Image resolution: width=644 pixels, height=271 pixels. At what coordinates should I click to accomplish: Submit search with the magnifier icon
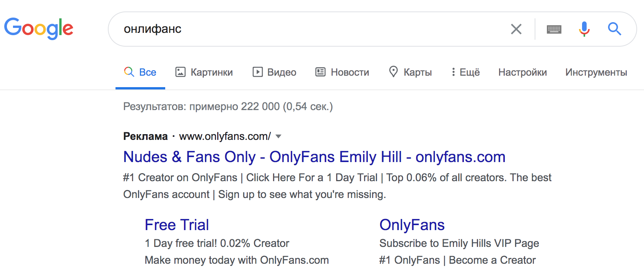click(615, 29)
